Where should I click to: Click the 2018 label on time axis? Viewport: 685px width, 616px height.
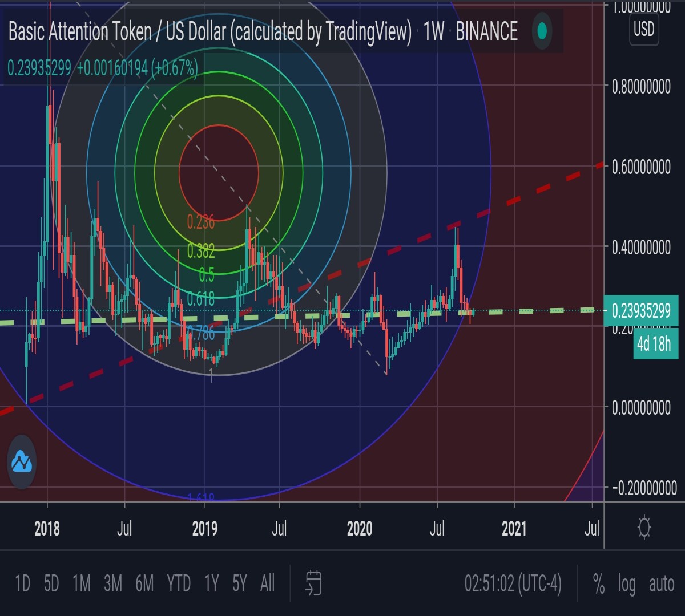(47, 529)
